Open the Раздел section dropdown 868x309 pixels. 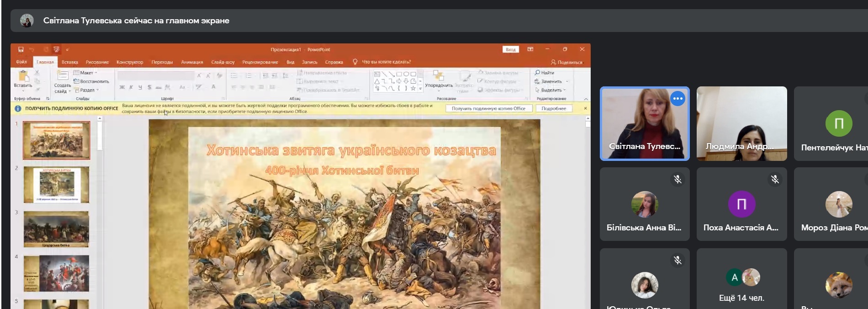click(x=87, y=90)
